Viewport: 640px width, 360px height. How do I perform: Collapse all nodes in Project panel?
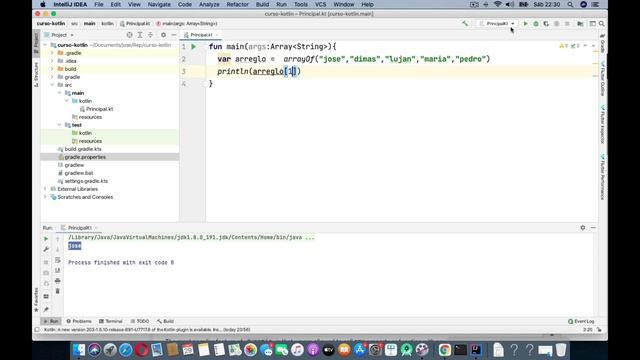click(x=151, y=35)
